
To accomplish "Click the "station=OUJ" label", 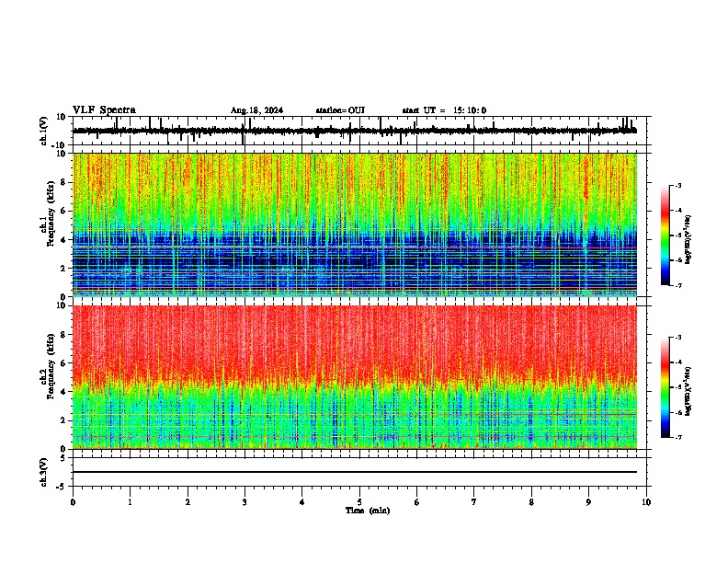I will (x=340, y=110).
